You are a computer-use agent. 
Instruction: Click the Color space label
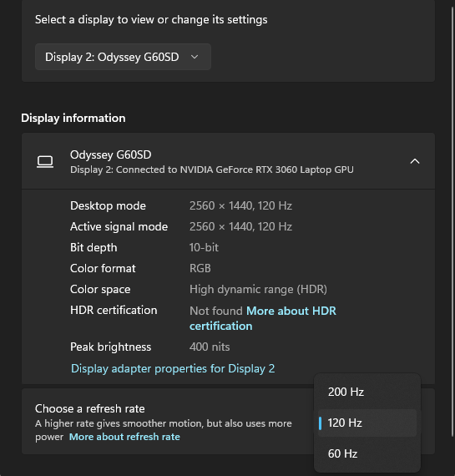coord(100,289)
